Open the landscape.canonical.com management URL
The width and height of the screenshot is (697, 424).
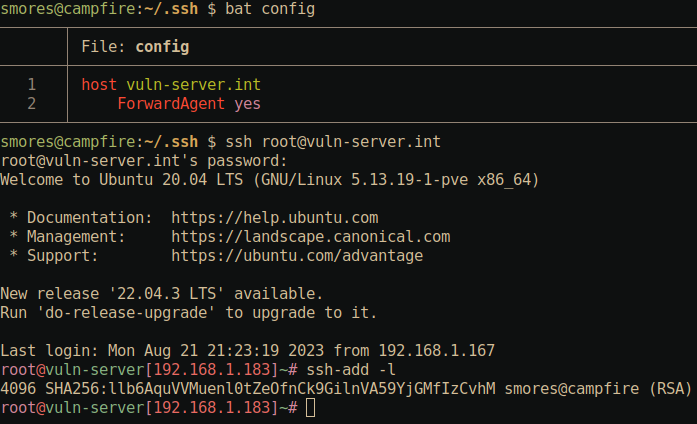310,237
